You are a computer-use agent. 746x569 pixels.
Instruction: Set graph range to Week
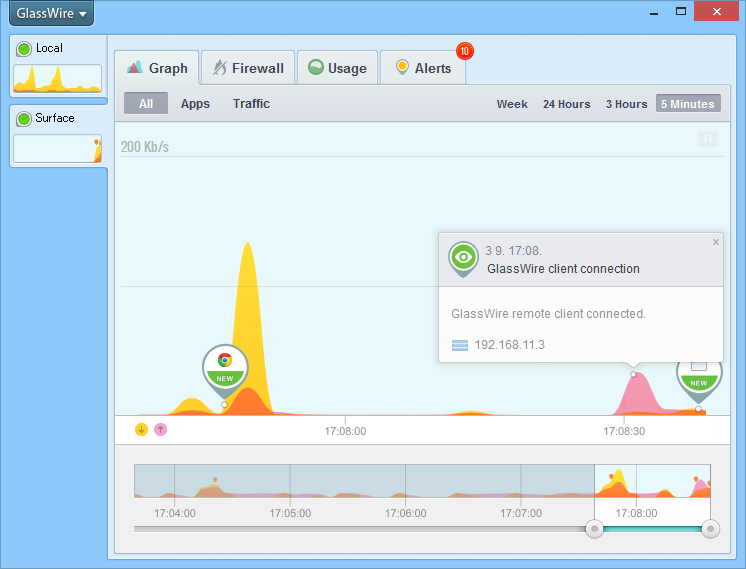coord(512,104)
